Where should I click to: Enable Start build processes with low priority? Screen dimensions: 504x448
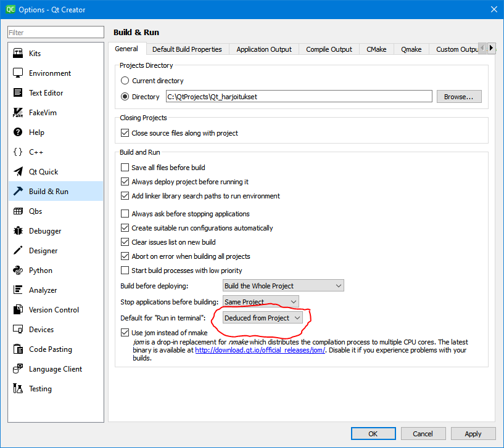125,271
